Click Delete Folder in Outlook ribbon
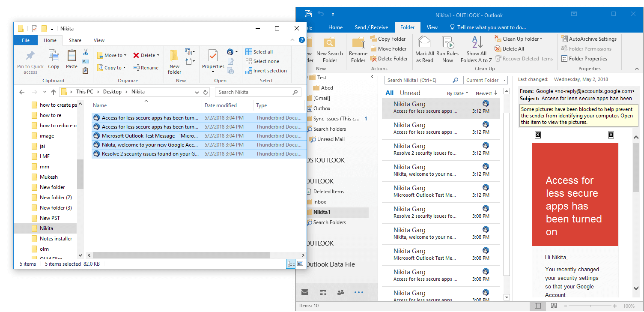Image resolution: width=644 pixels, height=312 pixels. coord(389,59)
